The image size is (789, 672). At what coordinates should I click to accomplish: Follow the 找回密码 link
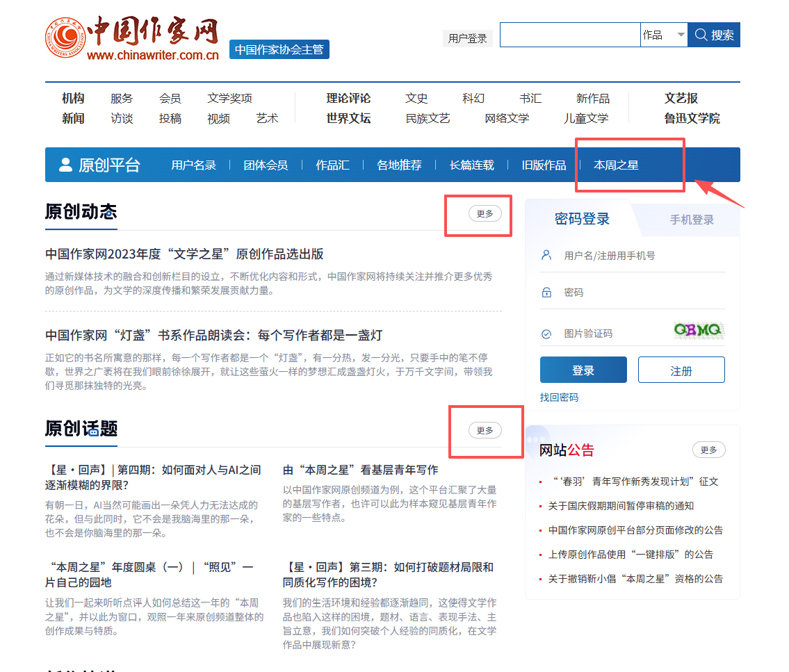click(x=559, y=398)
